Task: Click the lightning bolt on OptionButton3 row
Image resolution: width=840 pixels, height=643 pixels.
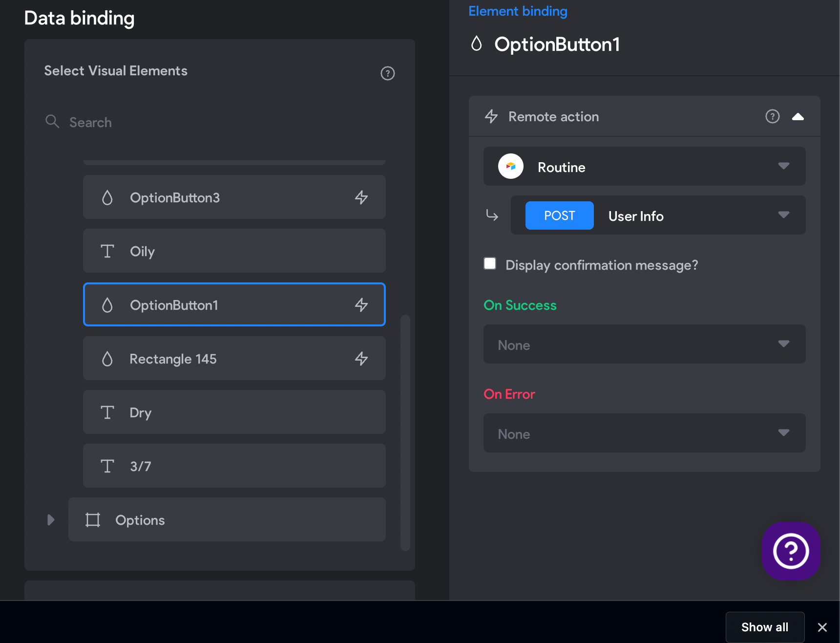Action: pyautogui.click(x=361, y=197)
